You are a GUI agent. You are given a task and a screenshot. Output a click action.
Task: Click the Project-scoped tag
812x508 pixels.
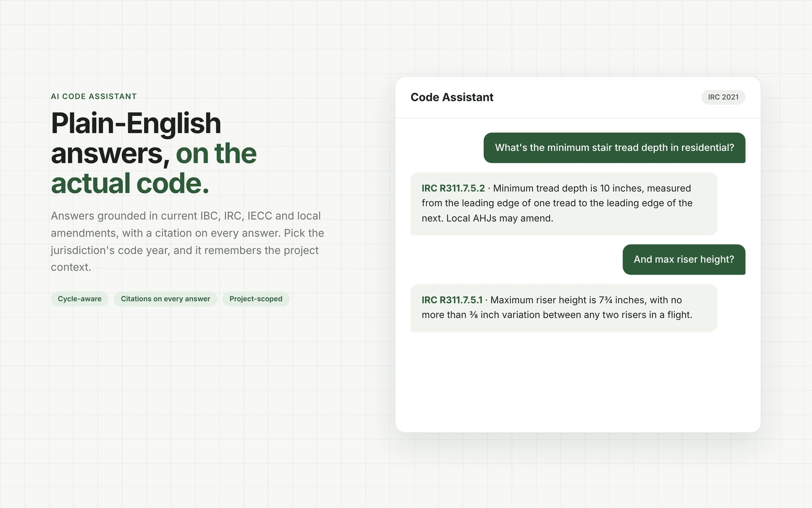point(256,299)
